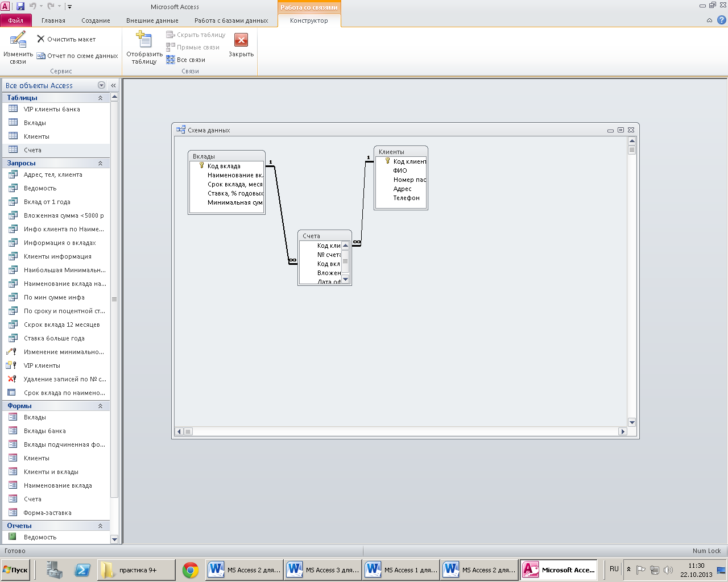Select query Вклад от 1 года
This screenshot has width=728, height=582.
coord(56,202)
